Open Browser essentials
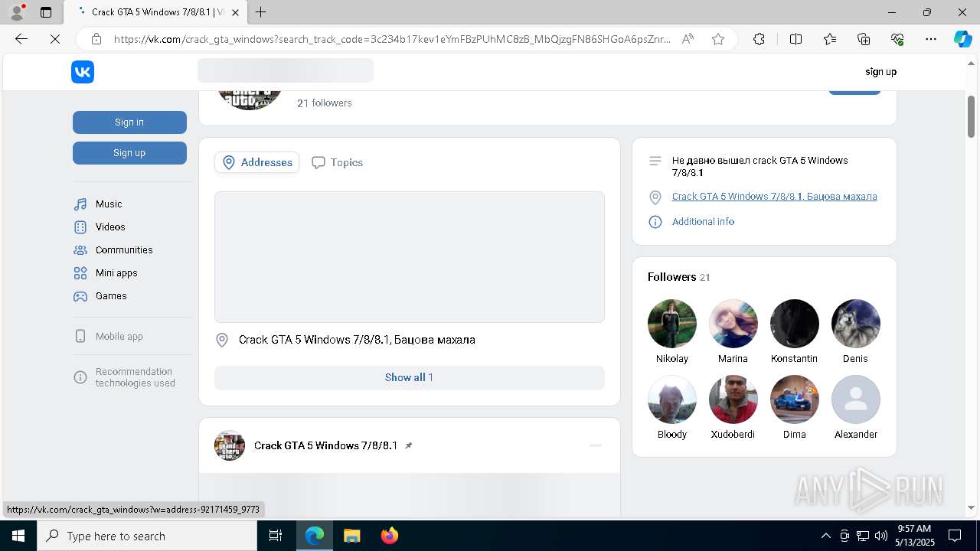980x551 pixels. (x=897, y=39)
